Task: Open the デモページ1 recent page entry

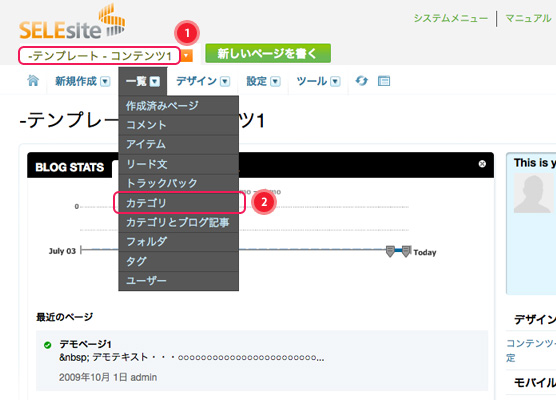Action: [x=85, y=344]
